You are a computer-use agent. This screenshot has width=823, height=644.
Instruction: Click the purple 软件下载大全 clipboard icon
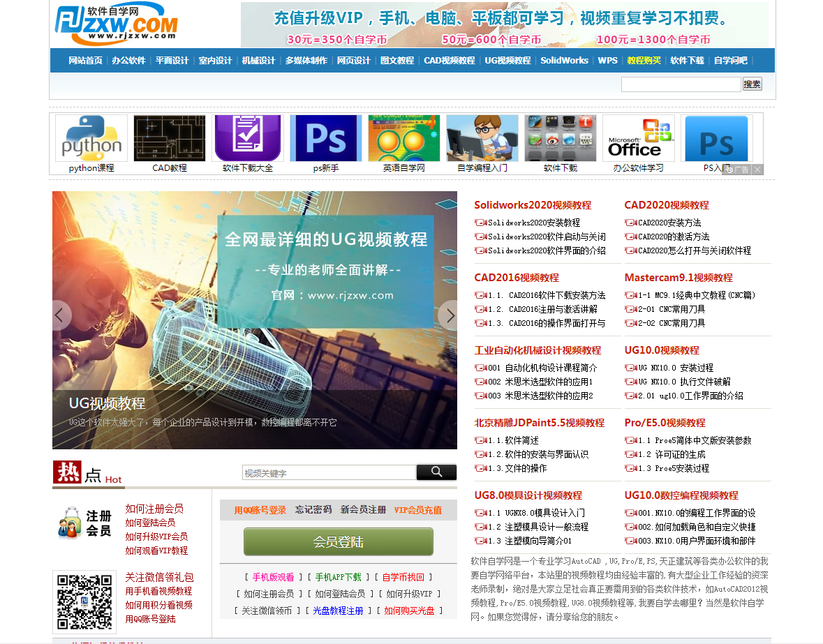click(x=247, y=139)
